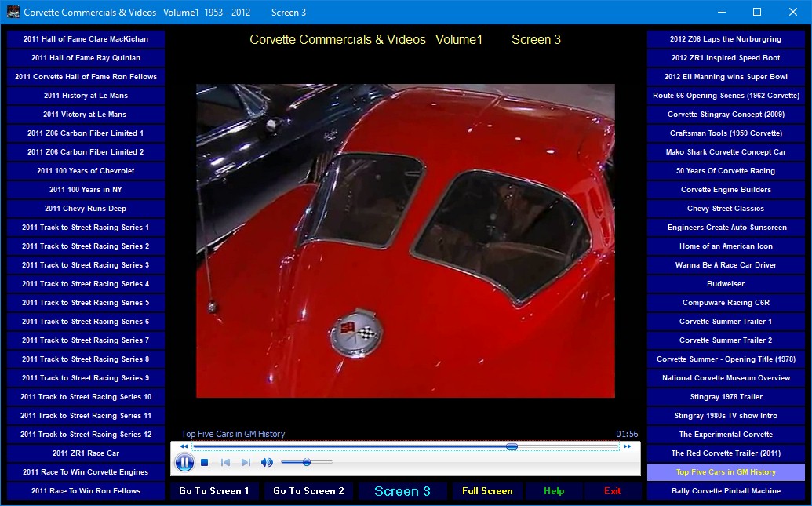Skip to previous track
This screenshot has width=812, height=506.
(x=225, y=463)
